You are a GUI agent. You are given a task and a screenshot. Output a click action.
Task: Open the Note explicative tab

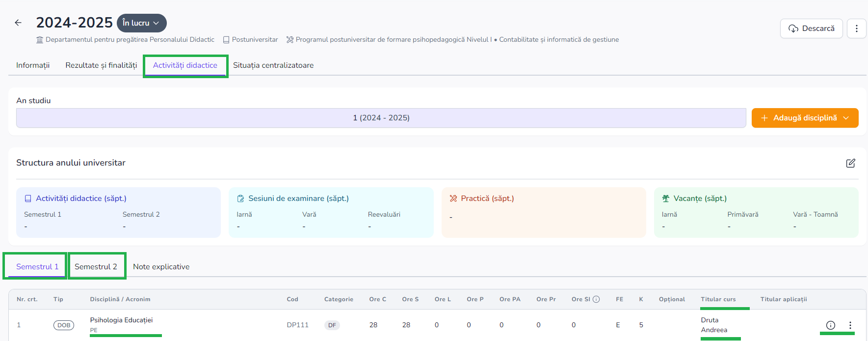coord(161,266)
